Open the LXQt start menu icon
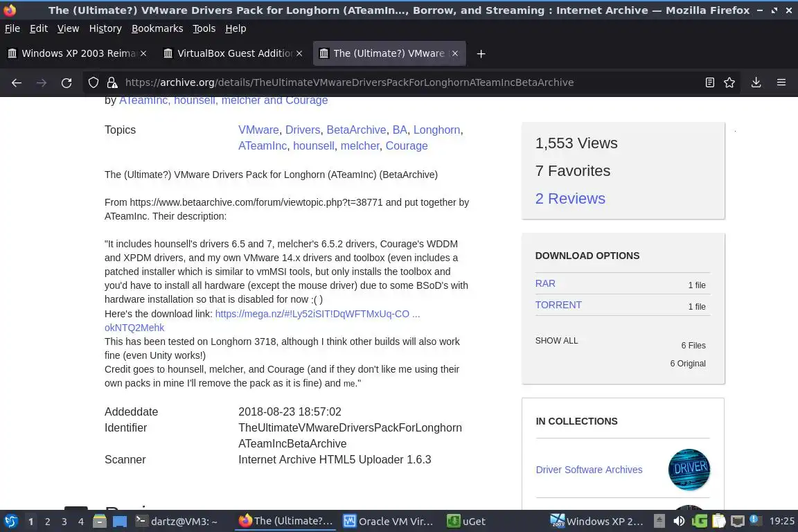This screenshot has width=798, height=532. tap(10, 521)
